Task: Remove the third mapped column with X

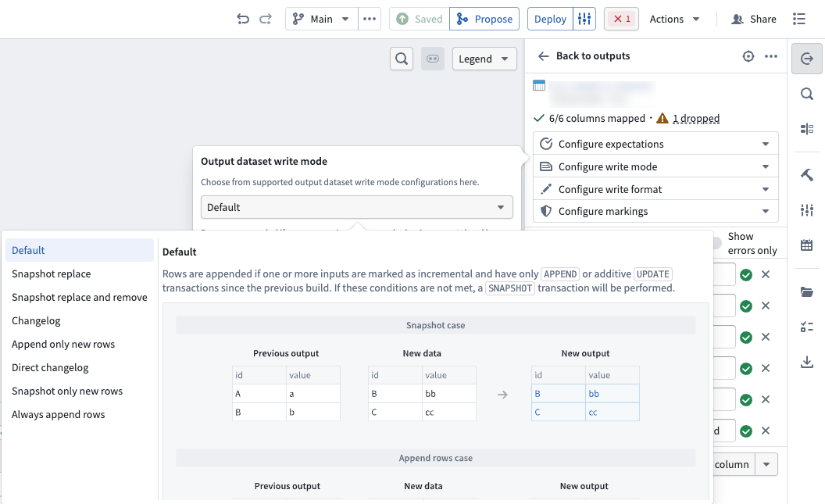Action: click(766, 337)
